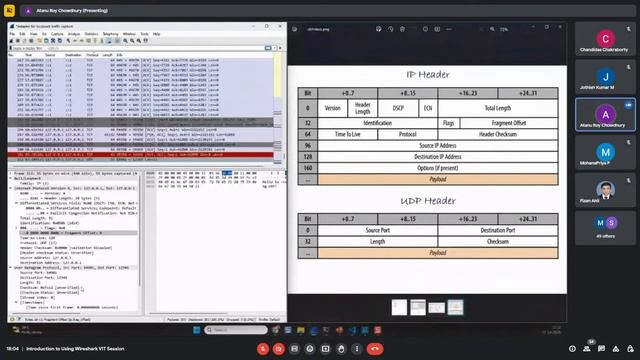Toggle the camera in the meeting bar
640x360 pixels.
point(279,349)
